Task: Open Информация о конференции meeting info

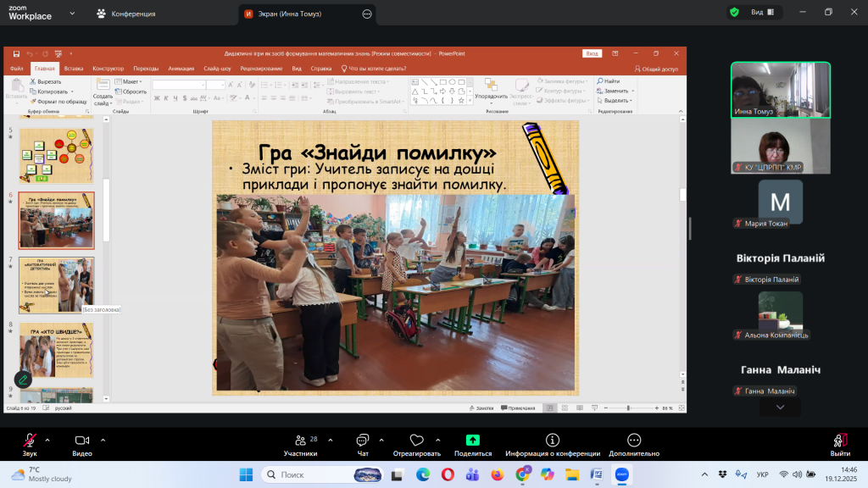Action: (x=553, y=441)
